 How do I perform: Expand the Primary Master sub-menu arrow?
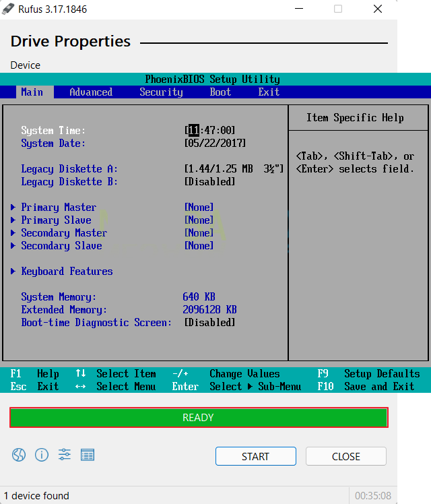pyautogui.click(x=13, y=208)
